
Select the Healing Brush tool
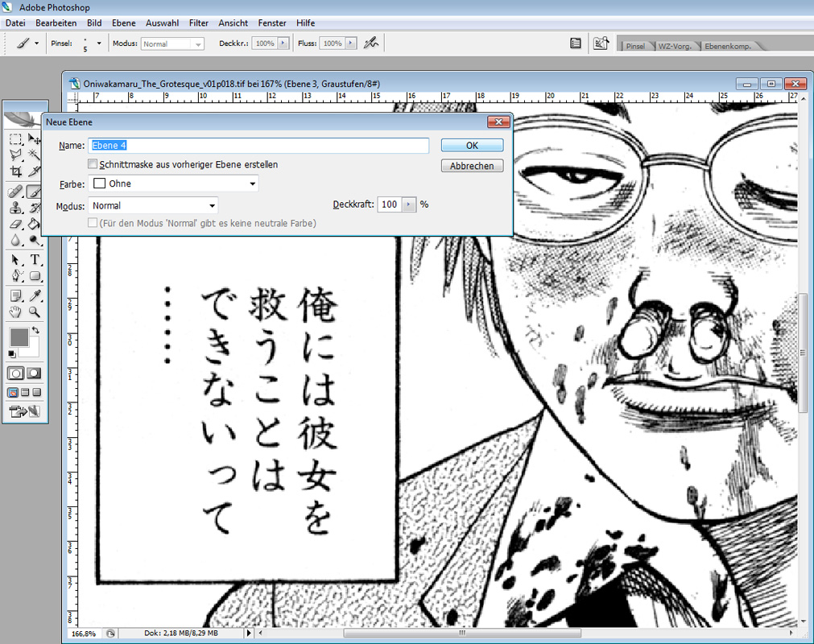point(15,192)
